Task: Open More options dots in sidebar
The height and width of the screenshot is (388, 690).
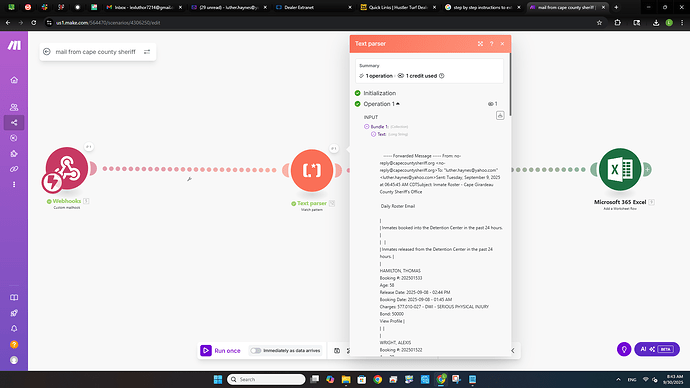Action: [14, 184]
